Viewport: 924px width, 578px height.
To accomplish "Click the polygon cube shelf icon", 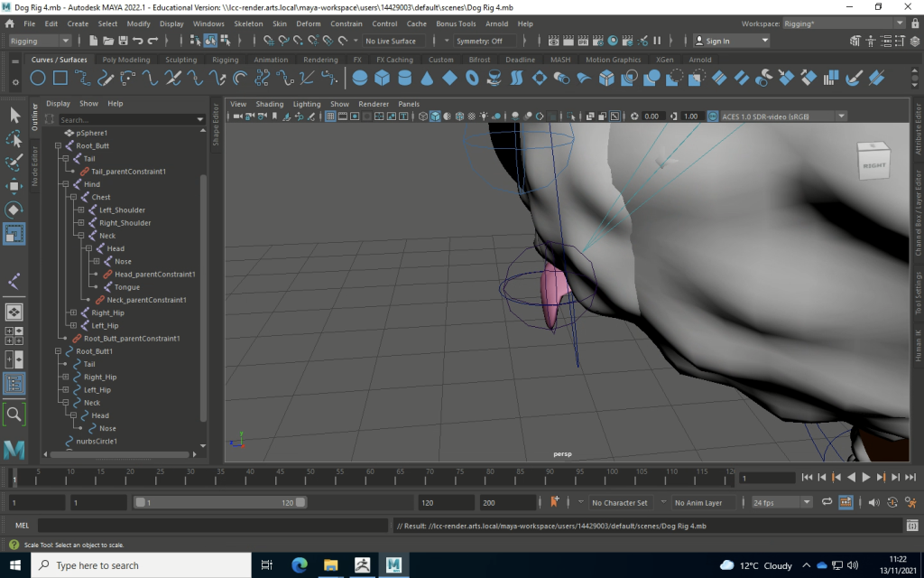I will (383, 79).
